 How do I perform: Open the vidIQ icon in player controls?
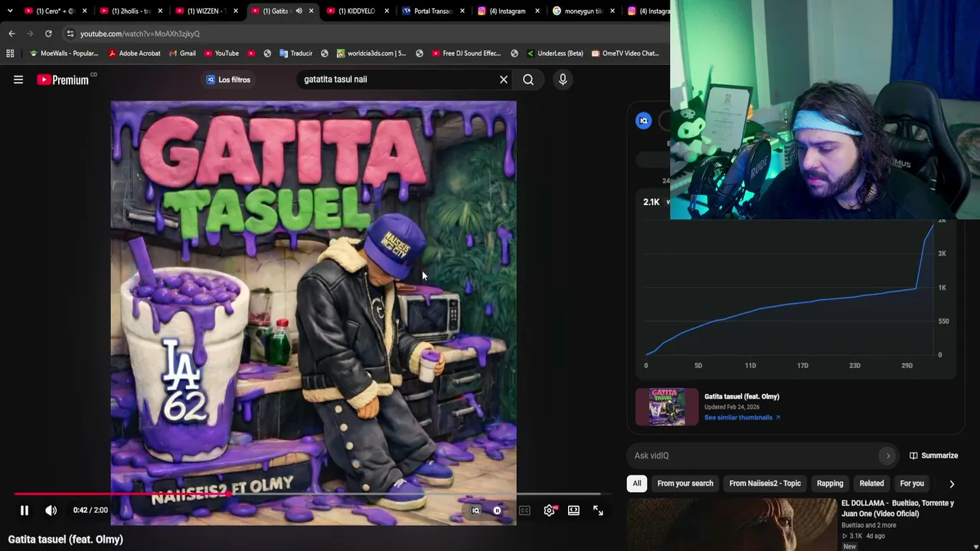475,510
